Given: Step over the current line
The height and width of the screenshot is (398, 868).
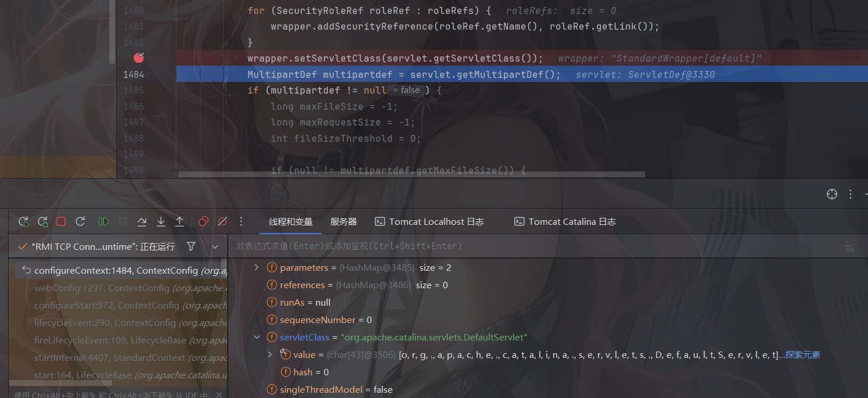Looking at the screenshot, I should pyautogui.click(x=142, y=221).
